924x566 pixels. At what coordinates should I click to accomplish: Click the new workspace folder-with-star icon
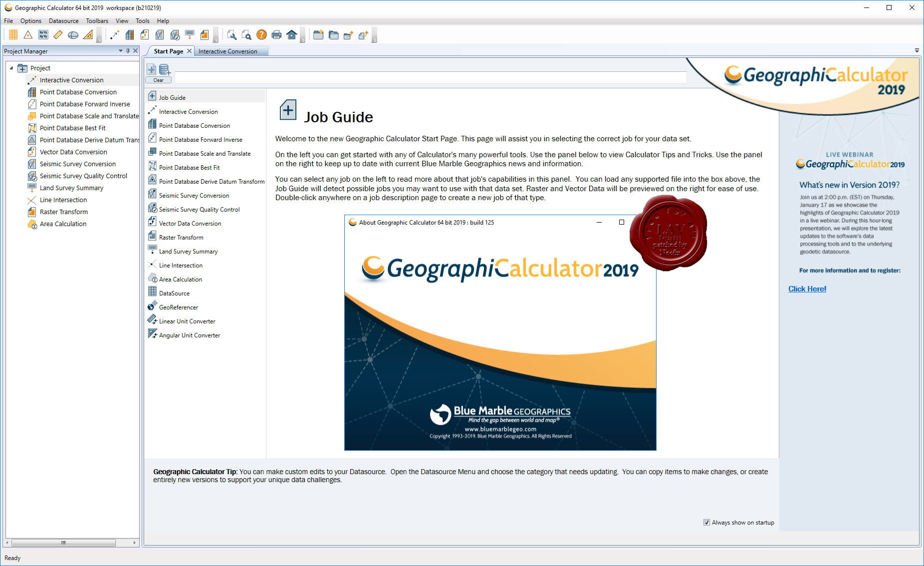[318, 34]
